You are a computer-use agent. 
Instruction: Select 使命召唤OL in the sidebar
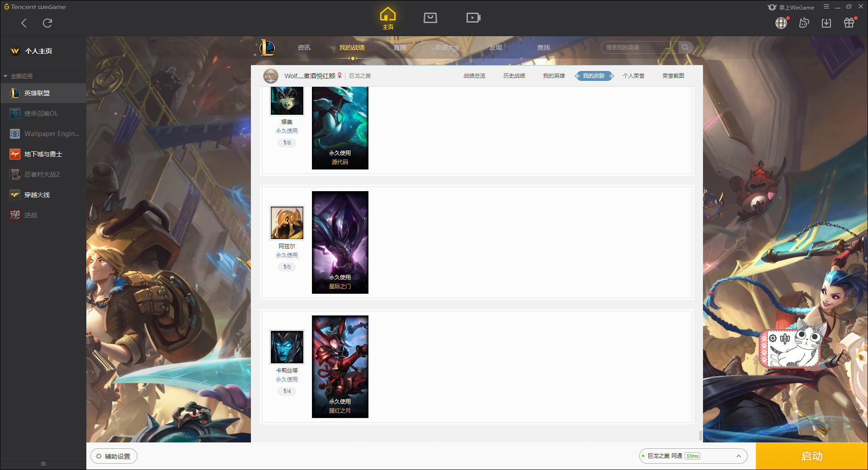43,113
